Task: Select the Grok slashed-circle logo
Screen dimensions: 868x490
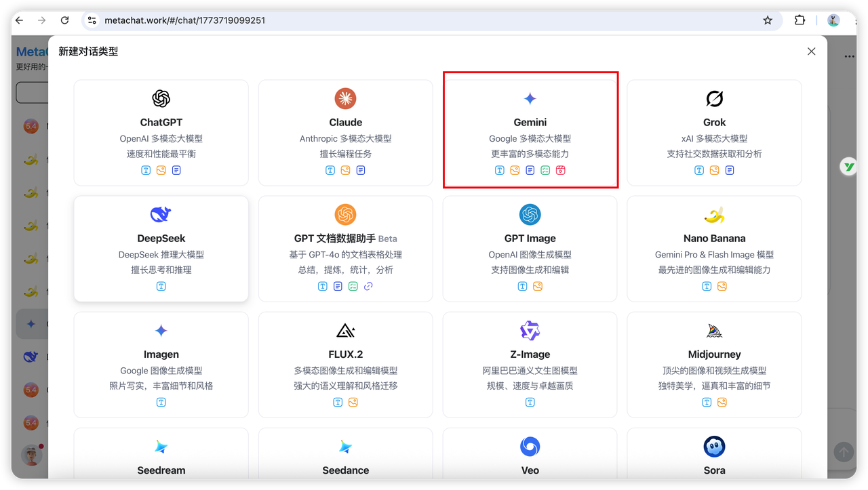Action: point(715,99)
